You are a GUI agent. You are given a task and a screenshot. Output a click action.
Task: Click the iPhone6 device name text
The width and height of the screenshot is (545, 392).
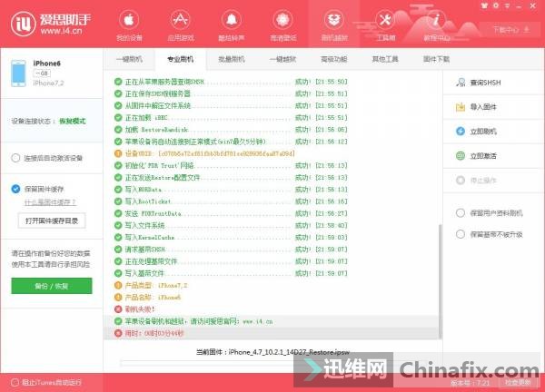click(47, 64)
